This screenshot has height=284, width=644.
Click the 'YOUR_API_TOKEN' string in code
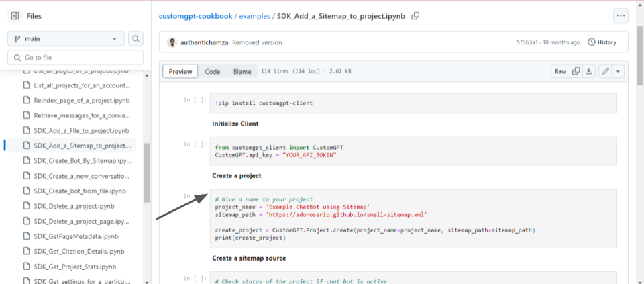point(309,154)
